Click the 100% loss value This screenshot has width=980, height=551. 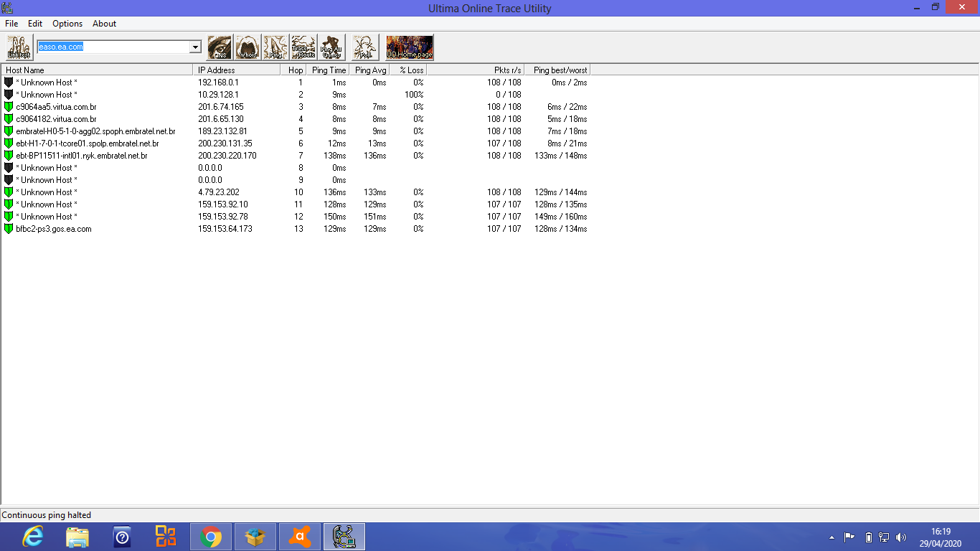pos(414,95)
